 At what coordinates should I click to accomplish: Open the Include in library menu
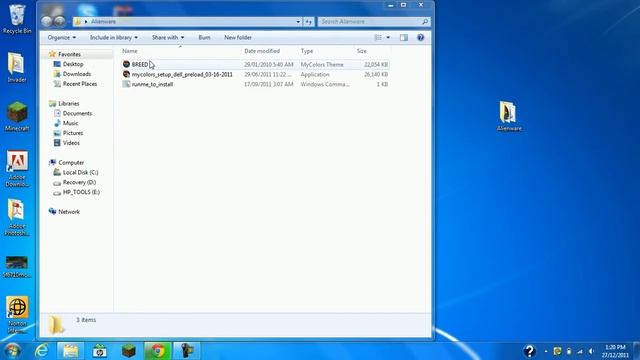click(x=113, y=38)
